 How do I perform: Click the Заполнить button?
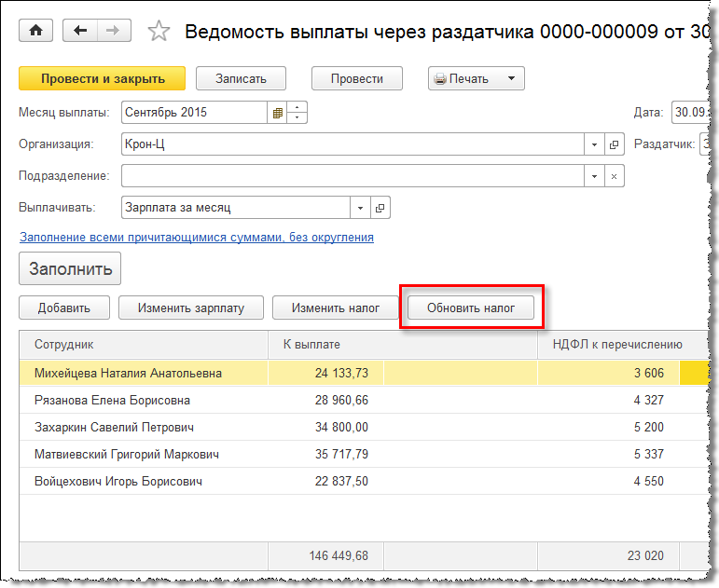coord(70,269)
